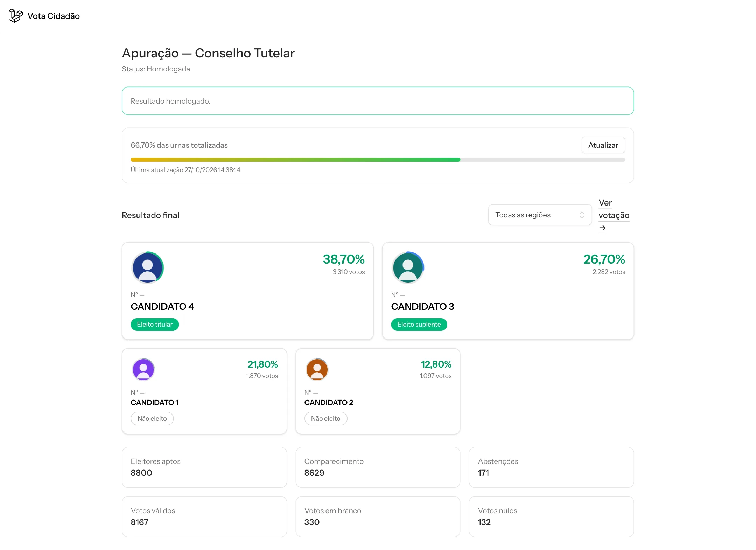Click the Vota Cidadão logo icon

15,16
